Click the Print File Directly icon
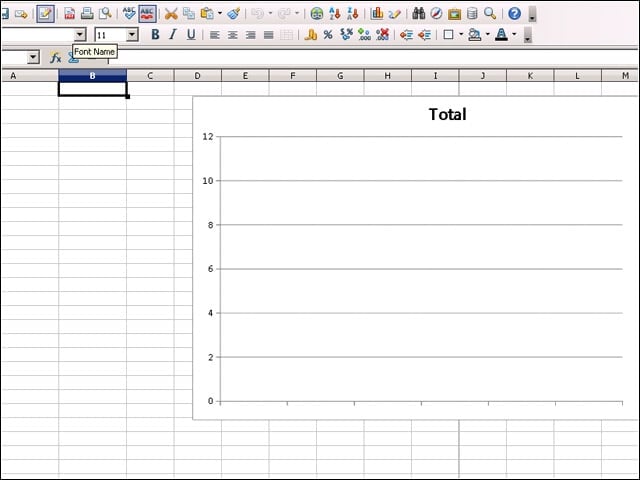640x480 pixels. 87,14
